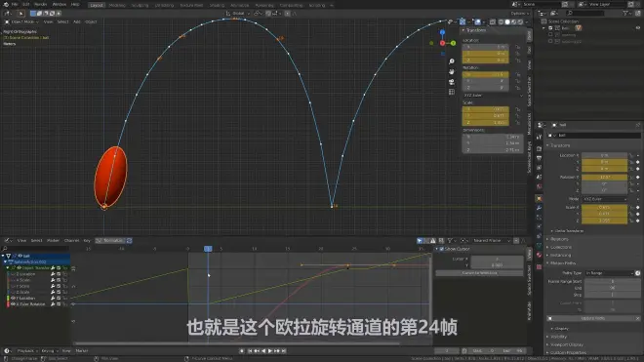The width and height of the screenshot is (644, 362).
Task: Click the pan hand viewport gizmo
Action: tap(452, 71)
